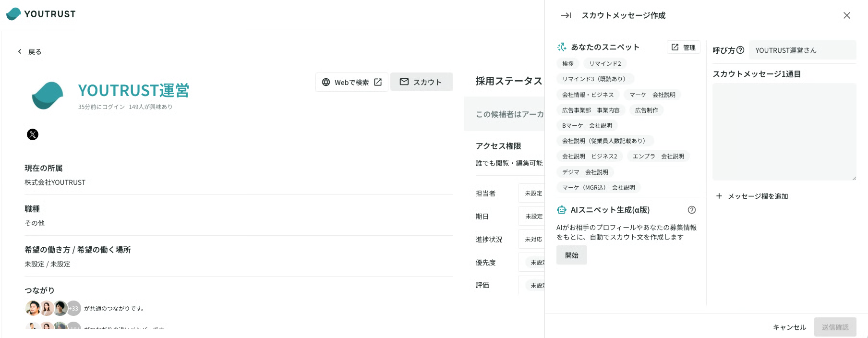Open the 評価 dropdown
Viewport: 868px width, 338px height.
(531, 285)
